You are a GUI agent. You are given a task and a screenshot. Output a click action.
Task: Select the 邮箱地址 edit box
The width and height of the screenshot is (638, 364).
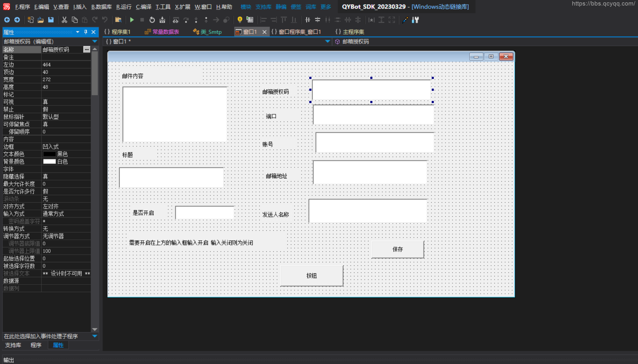tap(370, 172)
